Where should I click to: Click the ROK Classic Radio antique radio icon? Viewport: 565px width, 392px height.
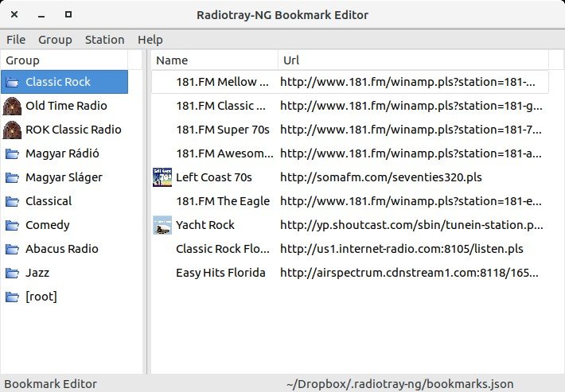tap(12, 130)
